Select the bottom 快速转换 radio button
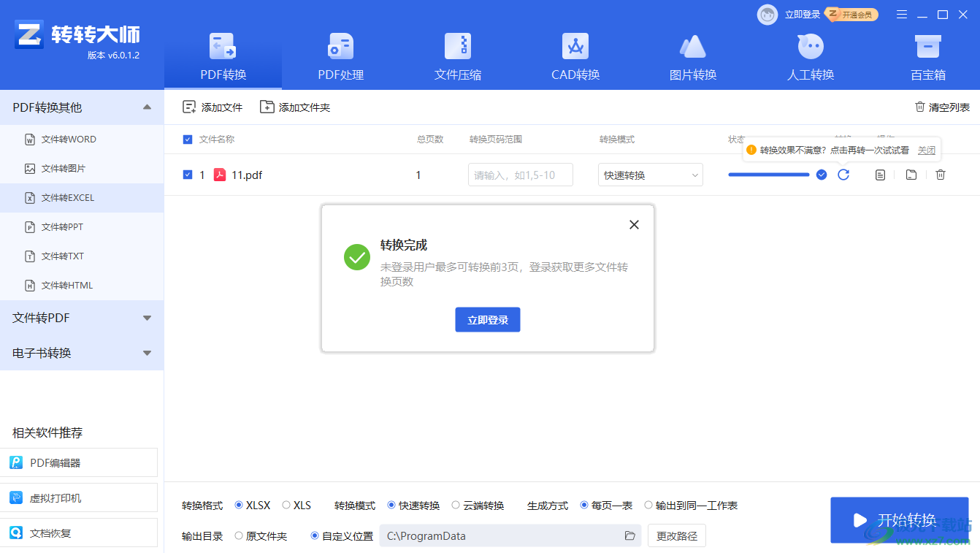The height and width of the screenshot is (553, 980). click(391, 505)
